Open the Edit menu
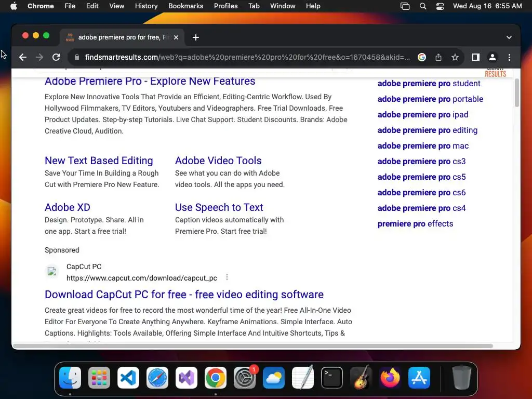The height and width of the screenshot is (399, 532). pos(92,6)
